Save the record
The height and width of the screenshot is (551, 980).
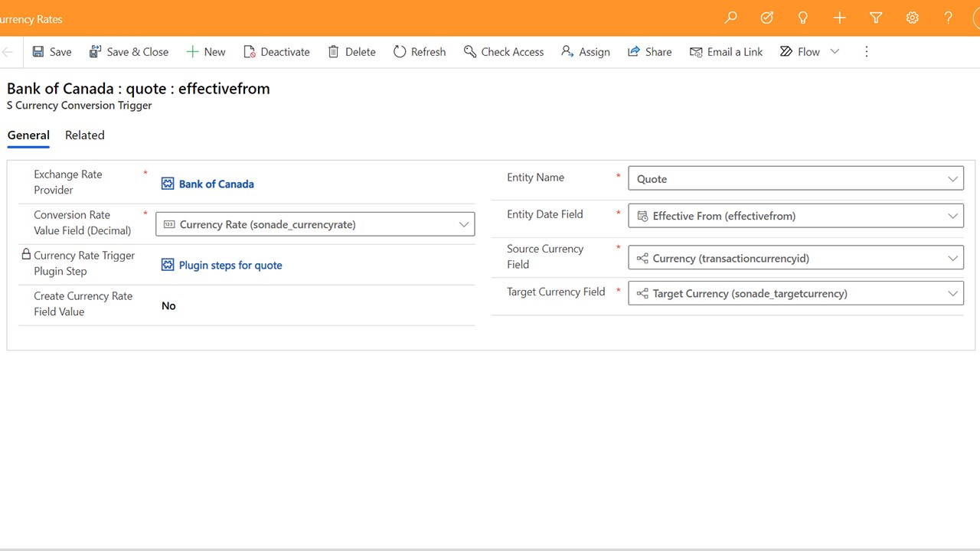(51, 52)
